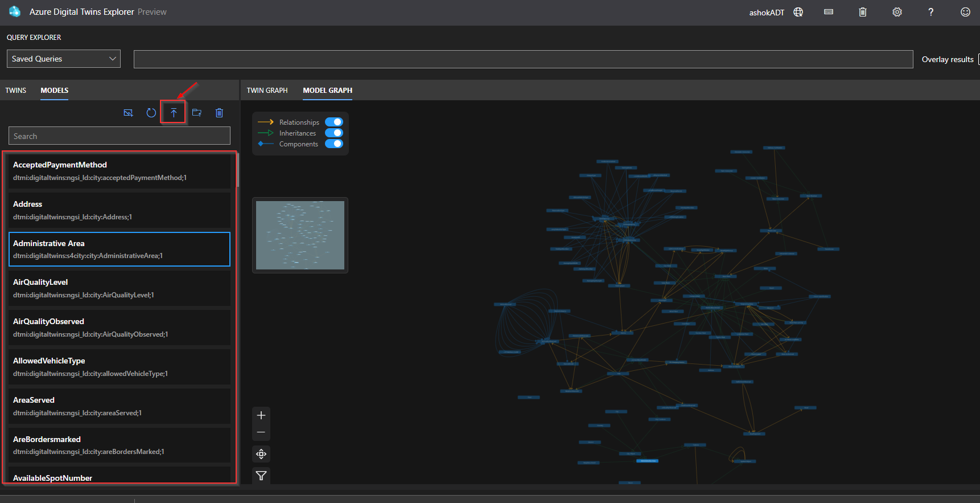Click the Azure Digital Twins logo icon
The height and width of the screenshot is (503, 980).
(15, 11)
